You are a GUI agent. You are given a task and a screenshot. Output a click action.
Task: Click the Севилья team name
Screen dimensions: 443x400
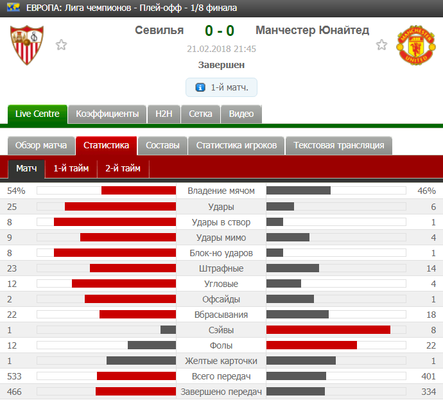pyautogui.click(x=159, y=30)
